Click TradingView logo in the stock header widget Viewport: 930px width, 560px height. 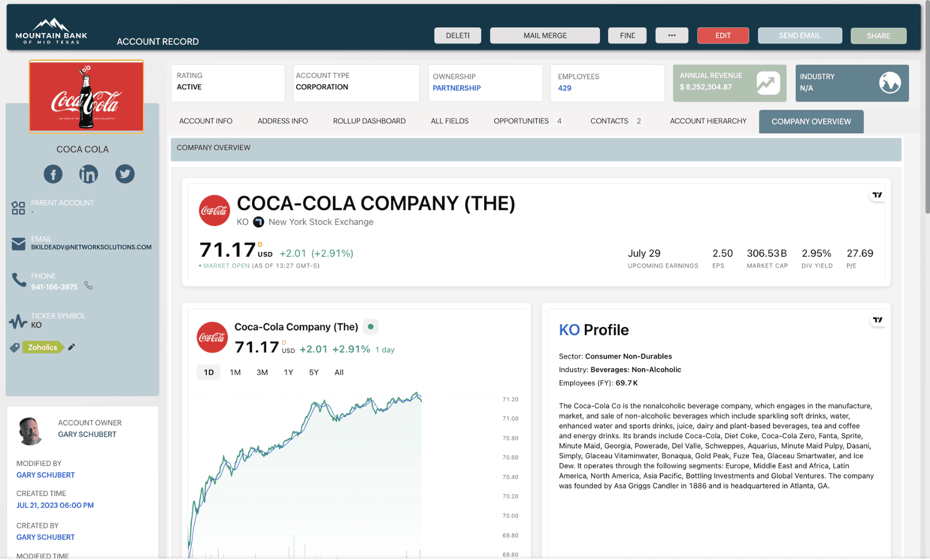877,195
